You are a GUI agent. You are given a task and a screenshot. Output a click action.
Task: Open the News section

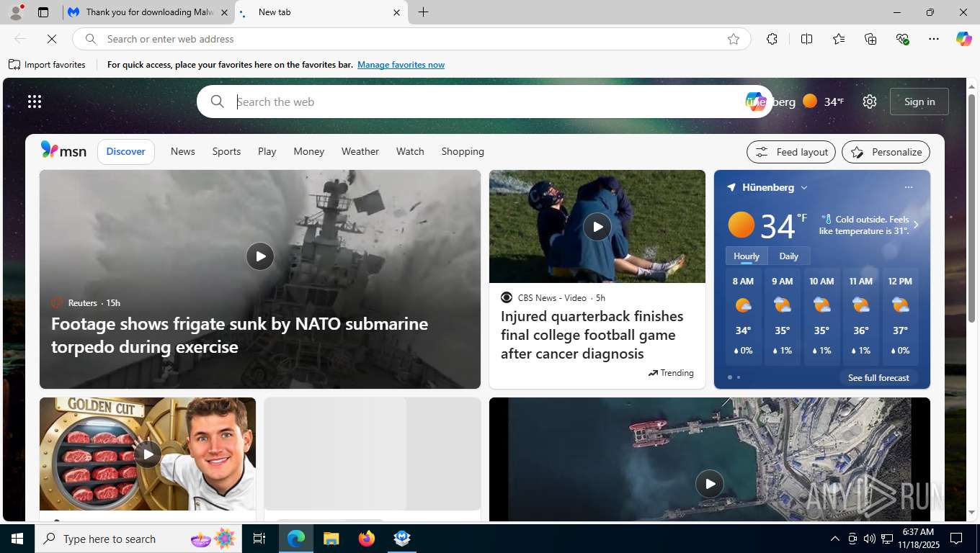click(183, 151)
